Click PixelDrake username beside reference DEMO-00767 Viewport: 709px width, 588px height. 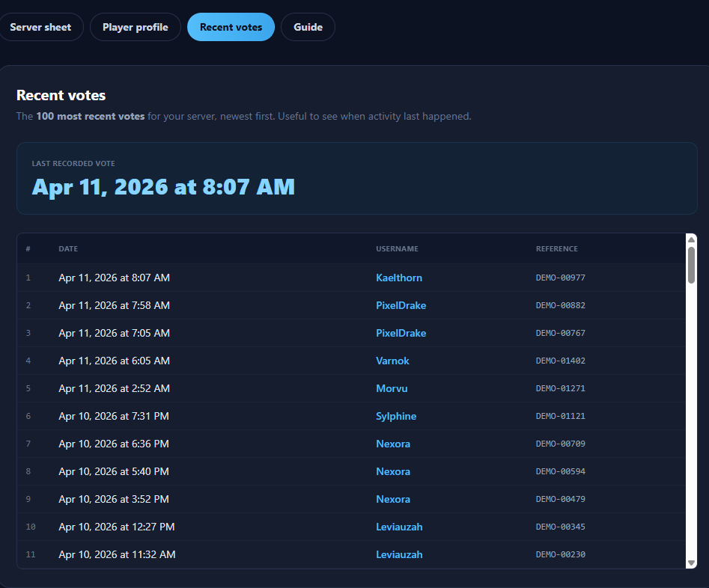click(x=401, y=333)
